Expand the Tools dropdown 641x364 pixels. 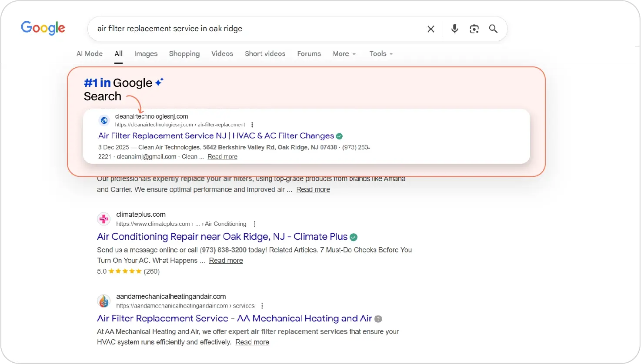click(x=381, y=54)
